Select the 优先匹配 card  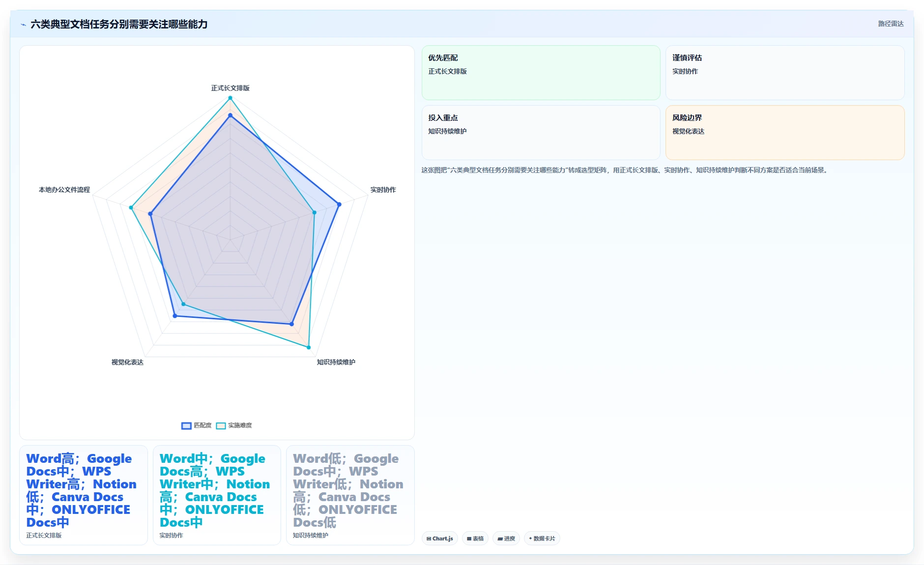[x=541, y=73]
